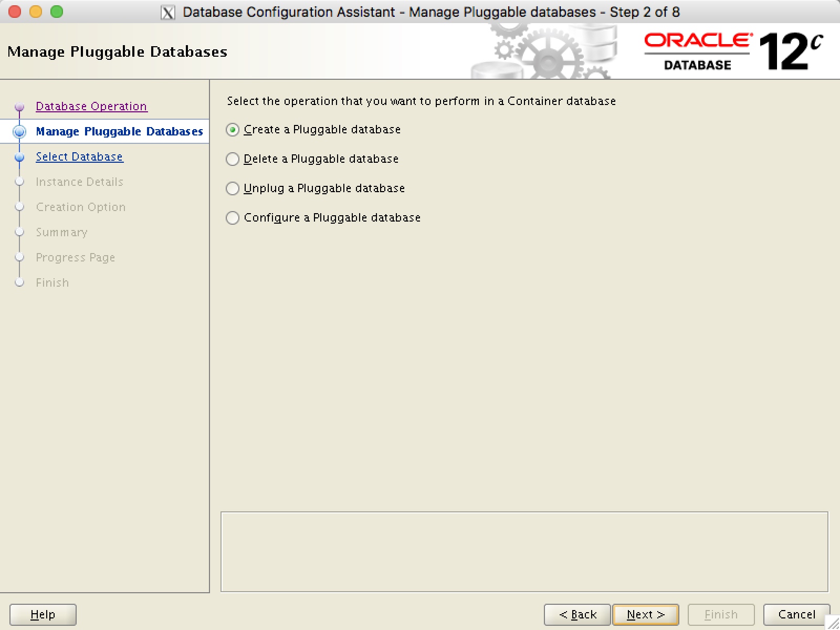Click the "Manage Pluggable Databases" step entry
The width and height of the screenshot is (840, 630).
[x=119, y=131]
